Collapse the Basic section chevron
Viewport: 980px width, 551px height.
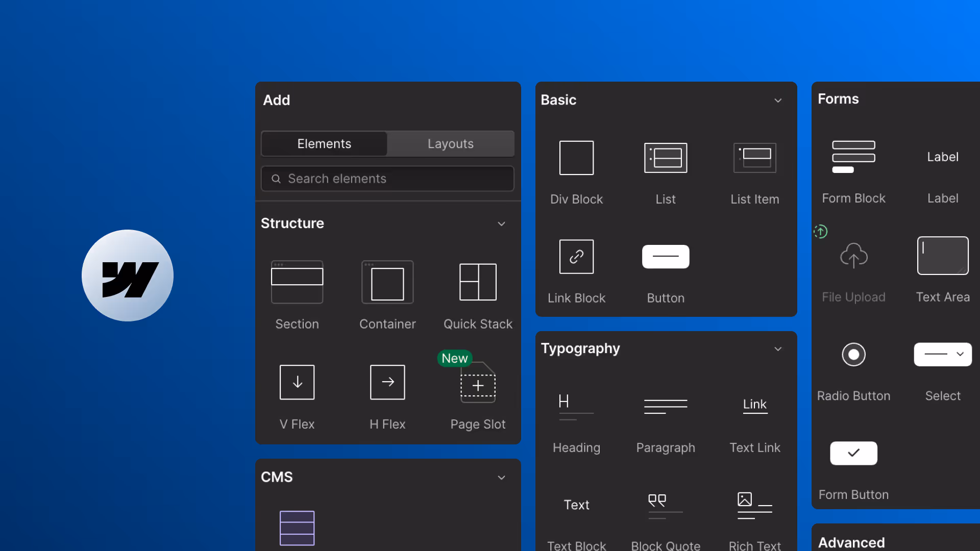pyautogui.click(x=778, y=101)
